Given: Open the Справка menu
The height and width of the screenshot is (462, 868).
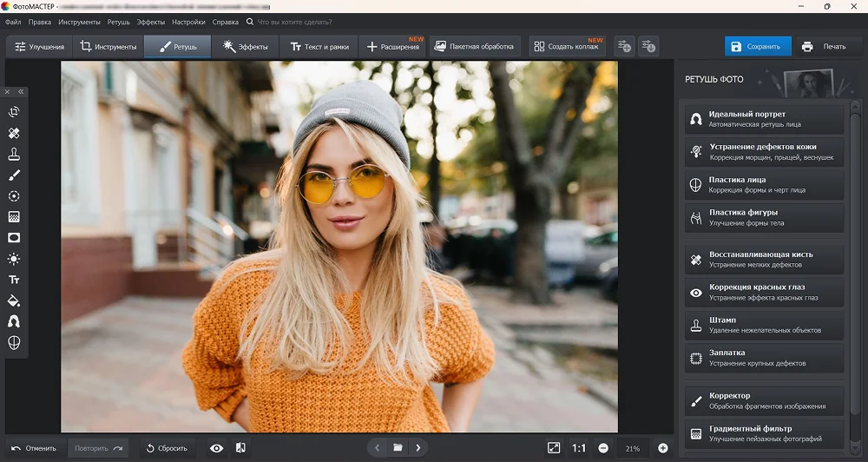Looking at the screenshot, I should click(x=226, y=23).
